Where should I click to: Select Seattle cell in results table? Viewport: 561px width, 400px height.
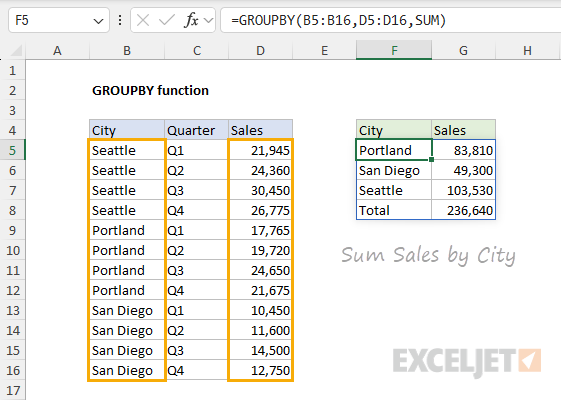point(394,190)
